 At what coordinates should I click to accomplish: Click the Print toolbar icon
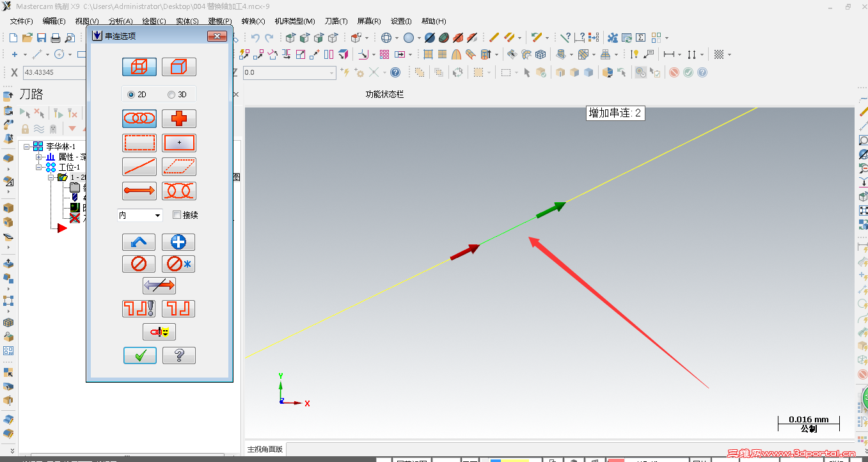click(x=56, y=38)
